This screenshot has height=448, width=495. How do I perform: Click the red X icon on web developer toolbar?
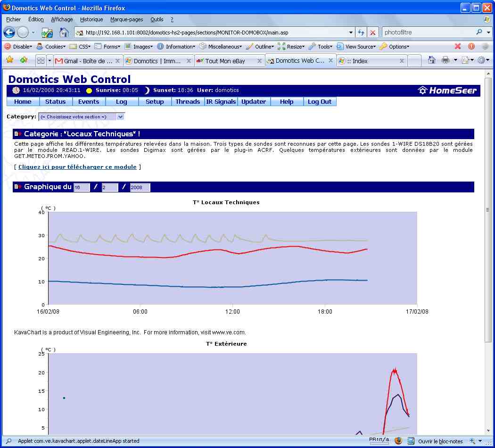pyautogui.click(x=457, y=46)
